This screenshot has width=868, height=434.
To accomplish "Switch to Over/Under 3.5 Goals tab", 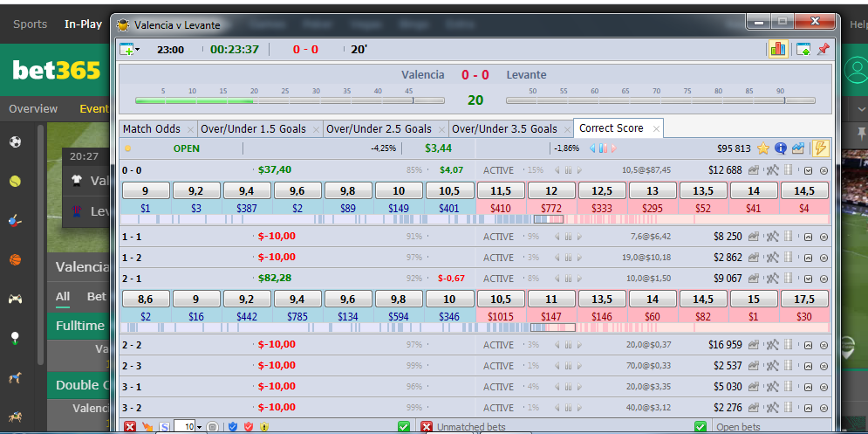I will (505, 129).
